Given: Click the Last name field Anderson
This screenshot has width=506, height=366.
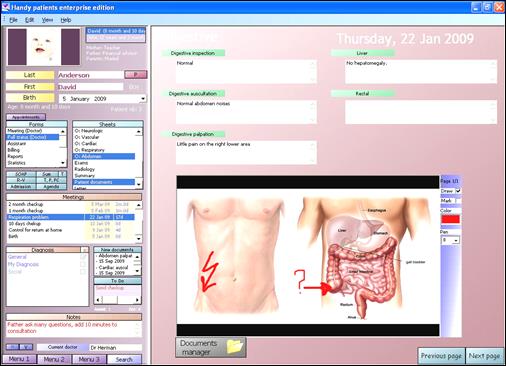Looking at the screenshot, I should pos(90,75).
